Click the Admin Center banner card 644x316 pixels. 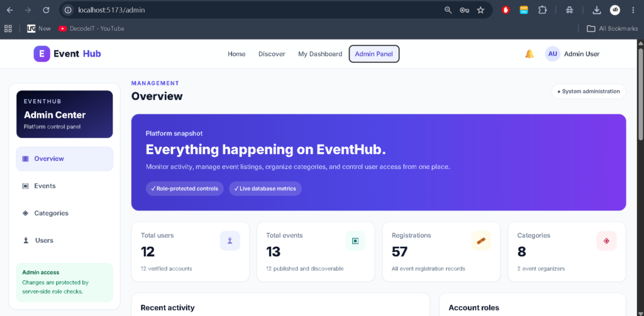[65, 114]
